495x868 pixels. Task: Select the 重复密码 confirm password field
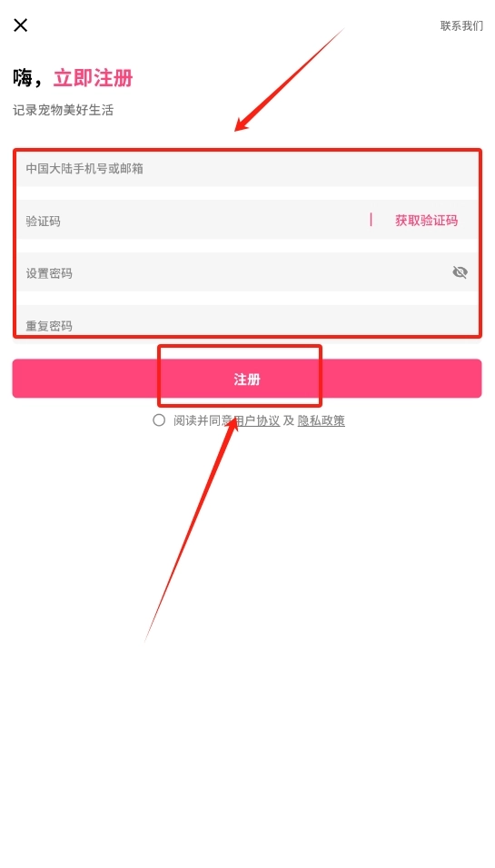coord(247,321)
